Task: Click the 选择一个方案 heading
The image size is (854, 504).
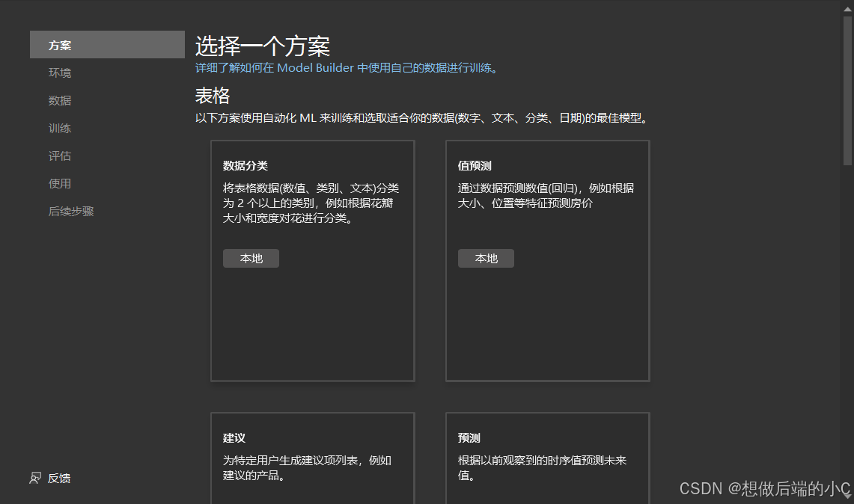Action: click(x=263, y=46)
